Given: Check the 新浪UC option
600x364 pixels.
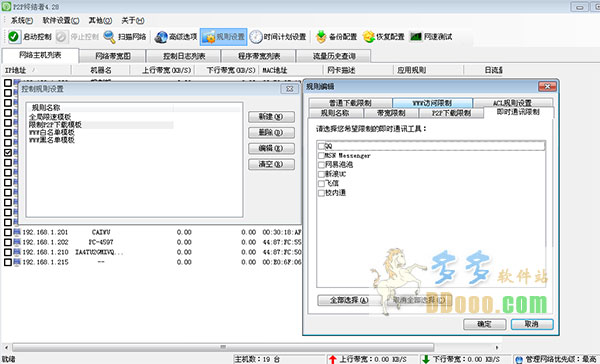Looking at the screenshot, I should (321, 174).
